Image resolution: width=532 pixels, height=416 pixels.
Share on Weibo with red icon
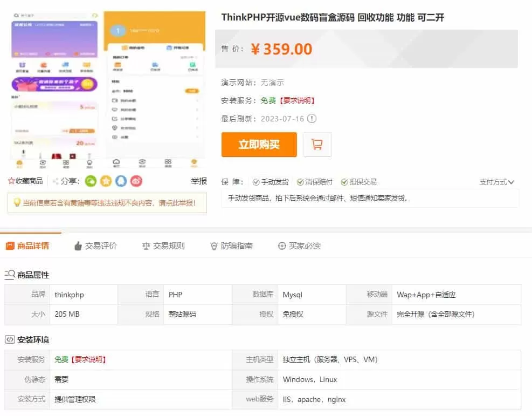pos(136,181)
